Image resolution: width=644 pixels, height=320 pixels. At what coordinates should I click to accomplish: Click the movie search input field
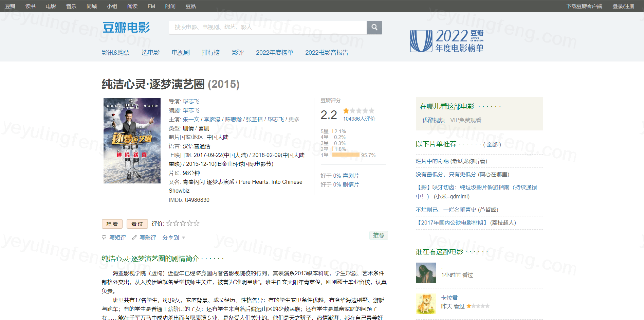pos(268,27)
